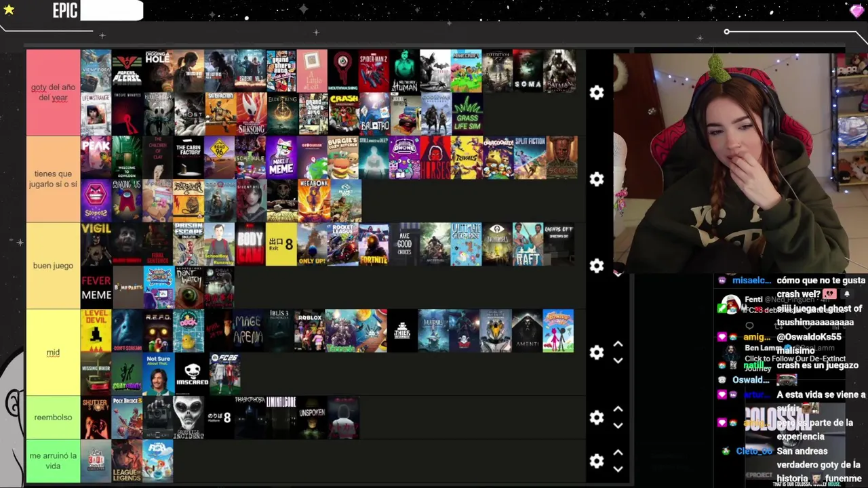The image size is (868, 488).
Task: Click the yellow star icon on the stream overlay
Action: pyautogui.click(x=9, y=9)
